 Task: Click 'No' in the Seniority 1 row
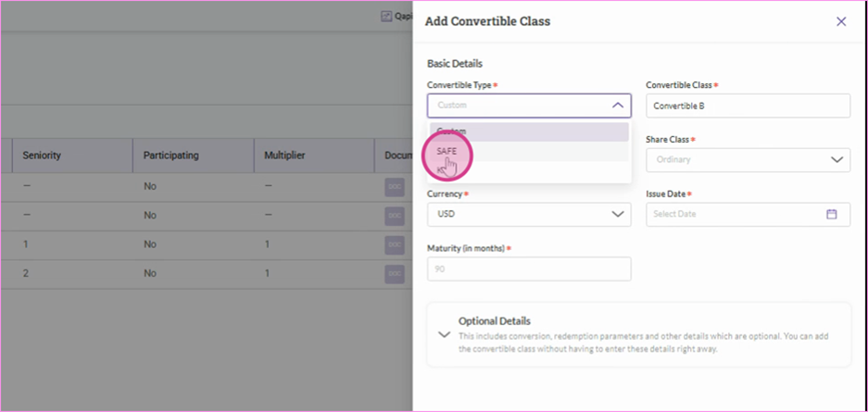[150, 243]
